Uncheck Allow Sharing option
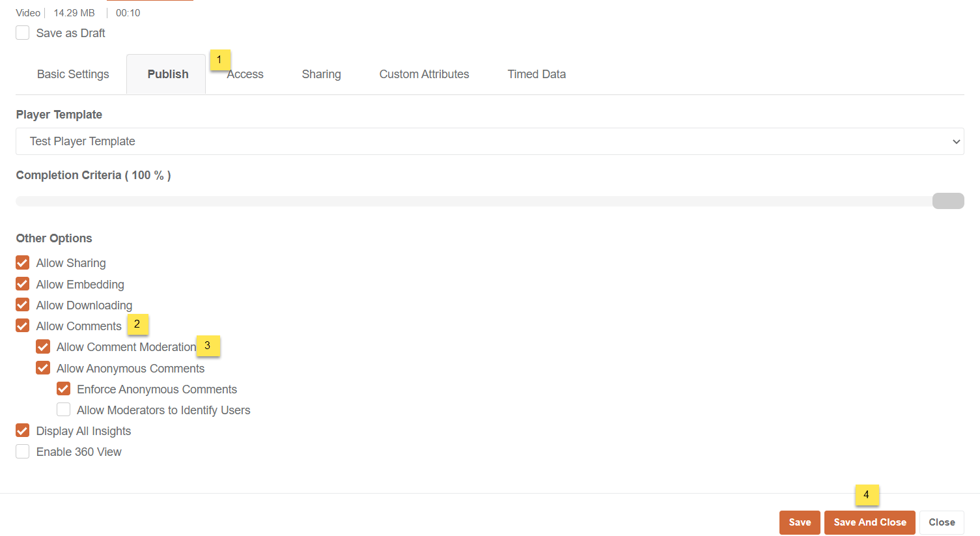The height and width of the screenshot is (536, 980). [x=23, y=263]
